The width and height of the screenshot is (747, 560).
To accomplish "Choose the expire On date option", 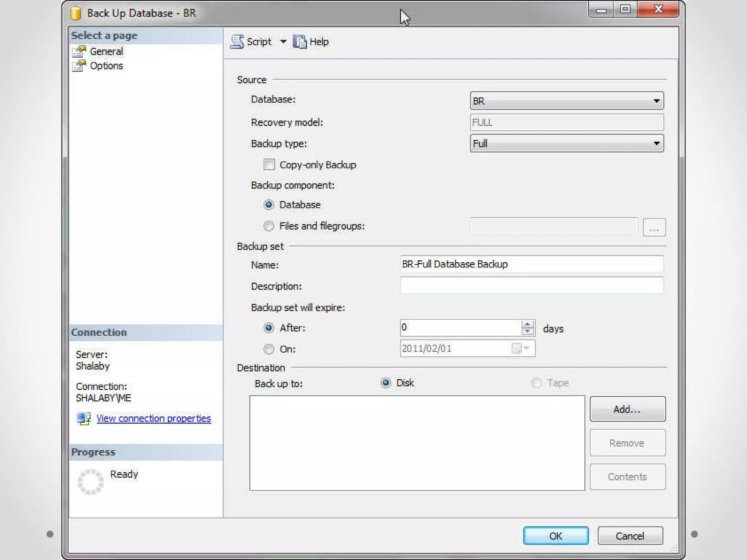I will pyautogui.click(x=269, y=349).
